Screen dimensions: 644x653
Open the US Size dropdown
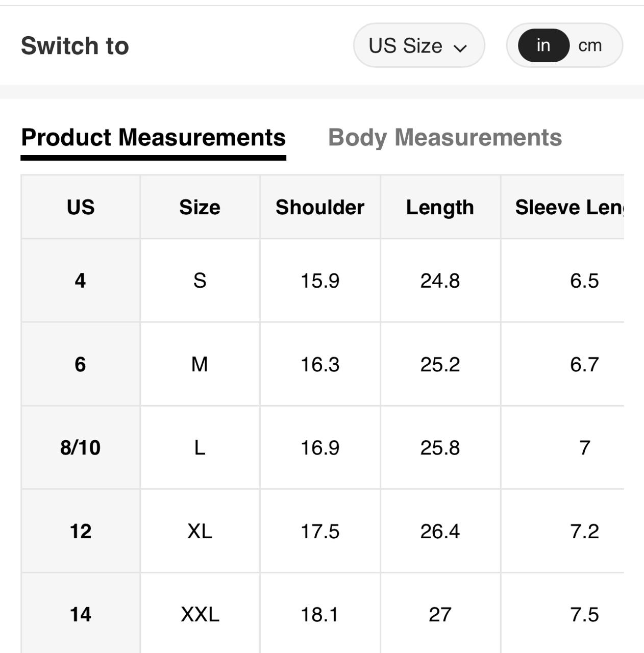pyautogui.click(x=418, y=46)
